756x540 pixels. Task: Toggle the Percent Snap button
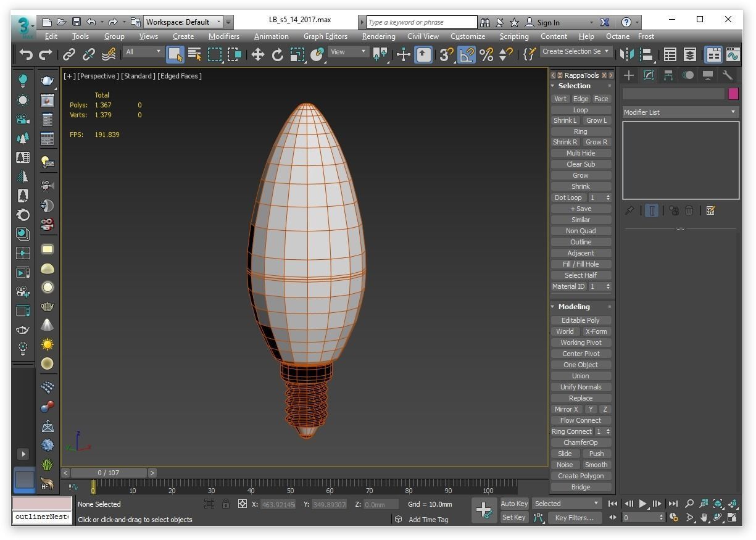coord(486,54)
